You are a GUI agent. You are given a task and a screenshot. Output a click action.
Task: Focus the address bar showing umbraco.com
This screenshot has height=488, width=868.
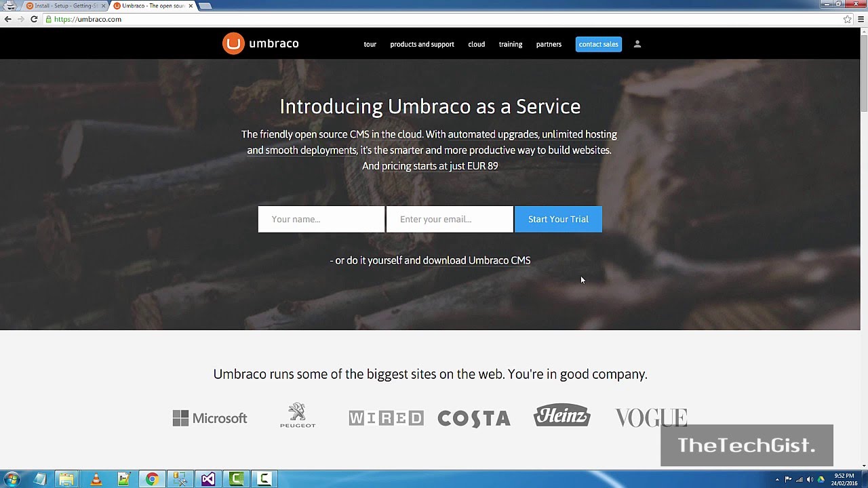click(441, 19)
